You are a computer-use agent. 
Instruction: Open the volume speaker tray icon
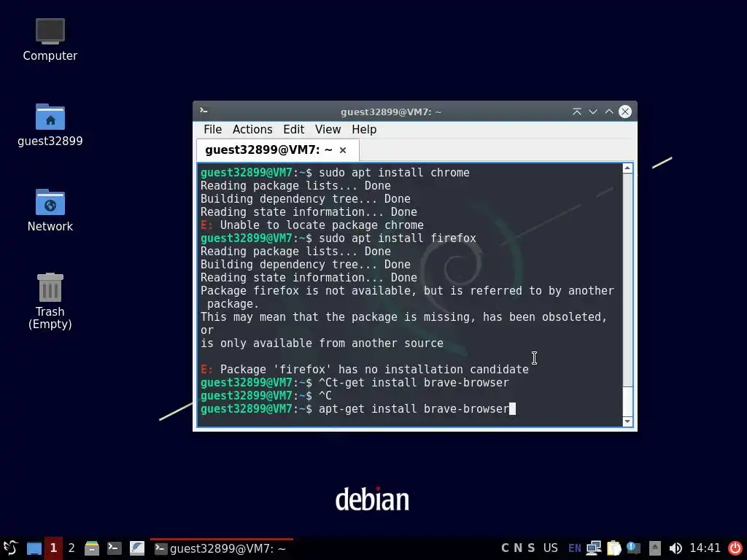click(675, 548)
